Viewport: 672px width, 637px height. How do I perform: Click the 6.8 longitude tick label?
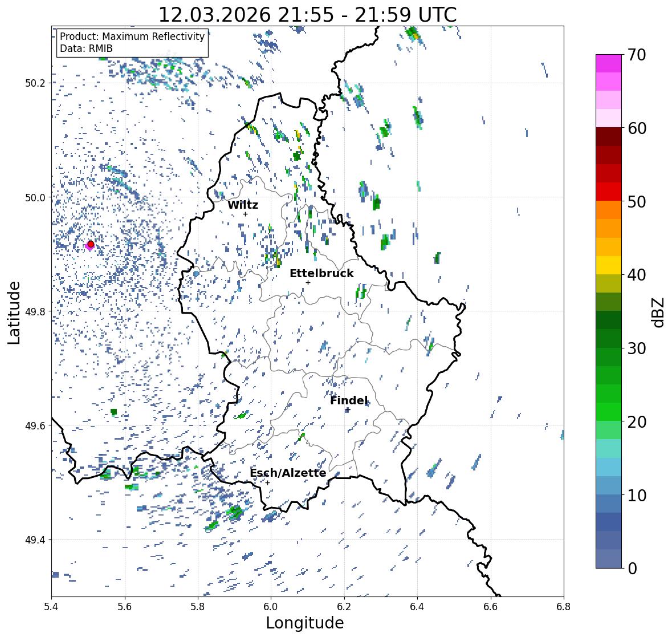[x=564, y=607]
